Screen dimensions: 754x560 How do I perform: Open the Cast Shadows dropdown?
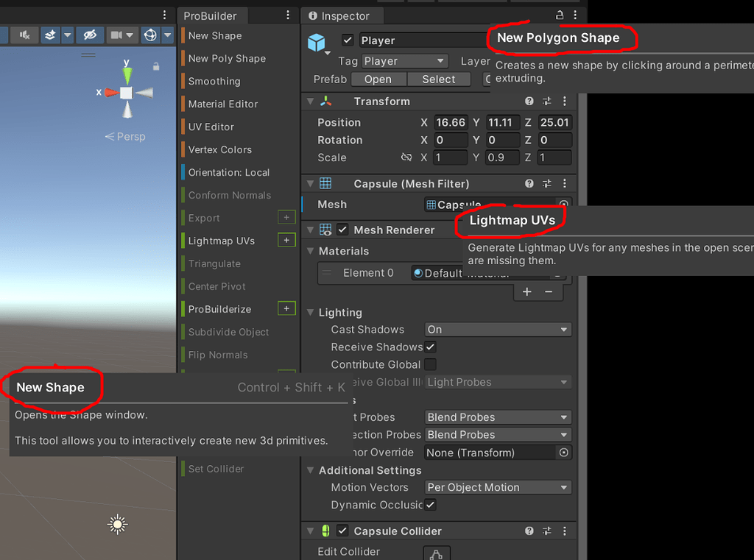coord(498,329)
